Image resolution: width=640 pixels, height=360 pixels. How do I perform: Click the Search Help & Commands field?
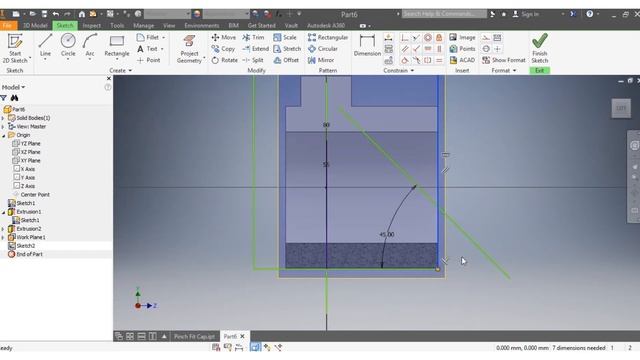pyautogui.click(x=444, y=14)
